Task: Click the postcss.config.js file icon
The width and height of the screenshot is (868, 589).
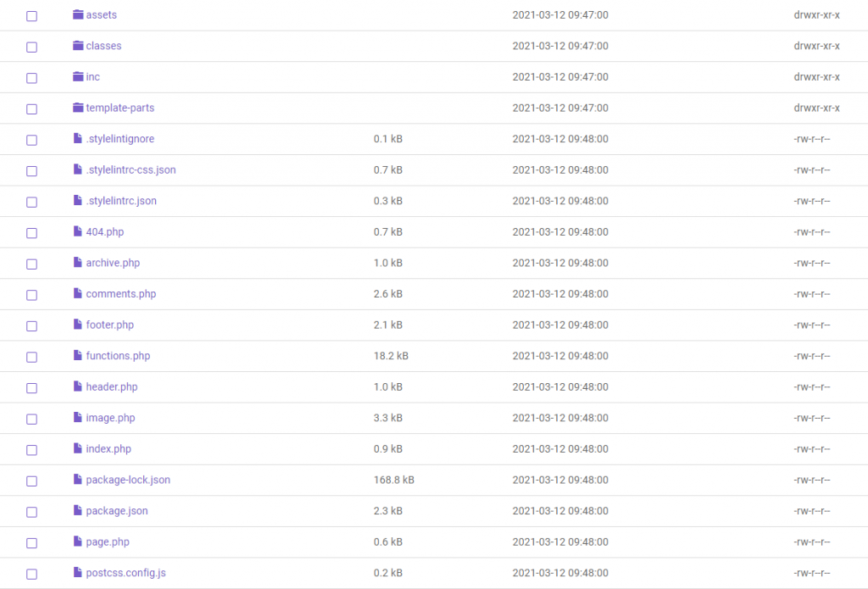Action: [79, 573]
